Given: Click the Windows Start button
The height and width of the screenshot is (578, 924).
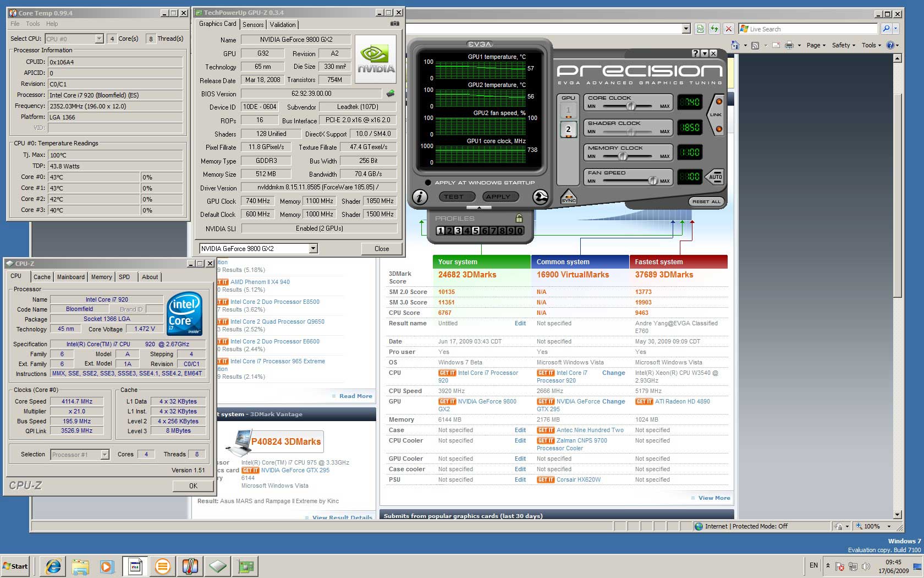Looking at the screenshot, I should coord(15,566).
